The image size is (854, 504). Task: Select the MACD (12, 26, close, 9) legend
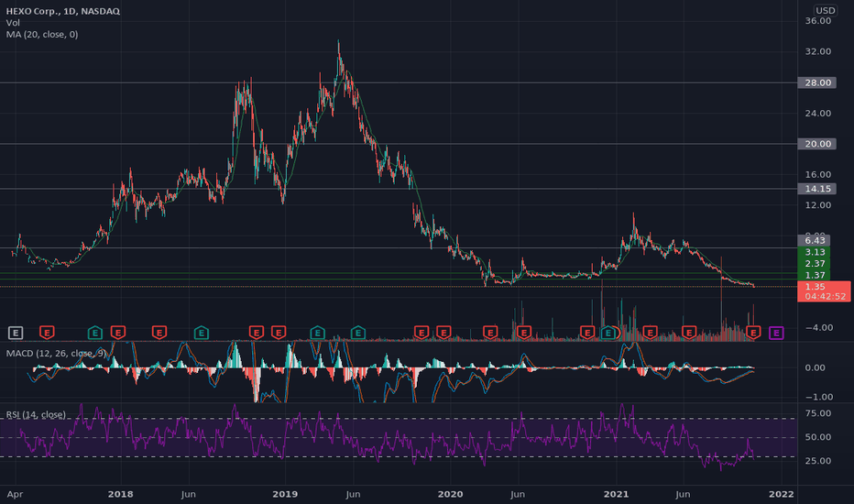56,353
